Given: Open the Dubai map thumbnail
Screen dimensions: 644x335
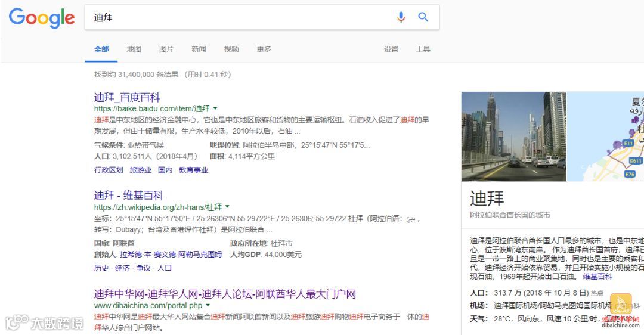Looking at the screenshot, I should (x=606, y=137).
